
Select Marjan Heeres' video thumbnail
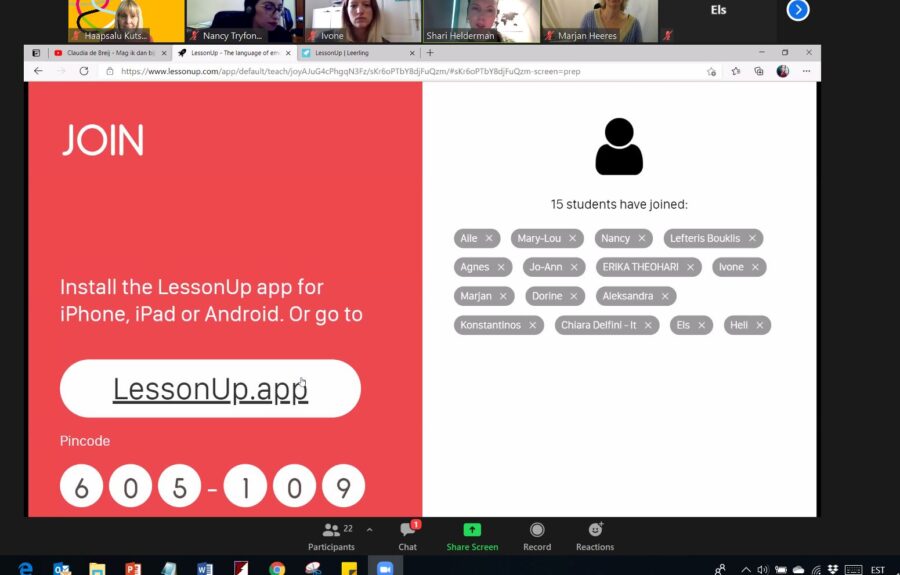coord(600,21)
